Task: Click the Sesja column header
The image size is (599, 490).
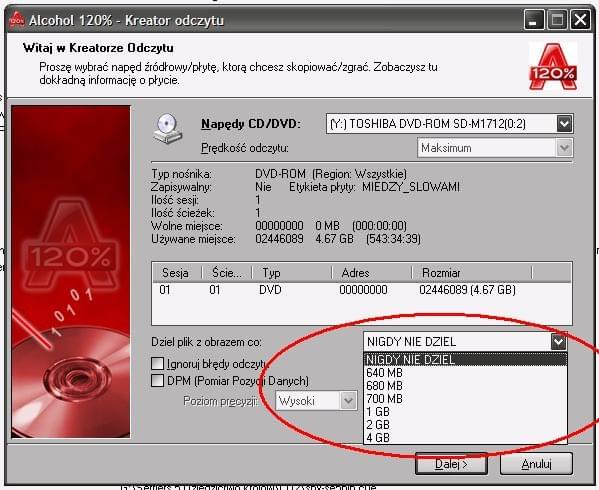Action: pos(176,273)
